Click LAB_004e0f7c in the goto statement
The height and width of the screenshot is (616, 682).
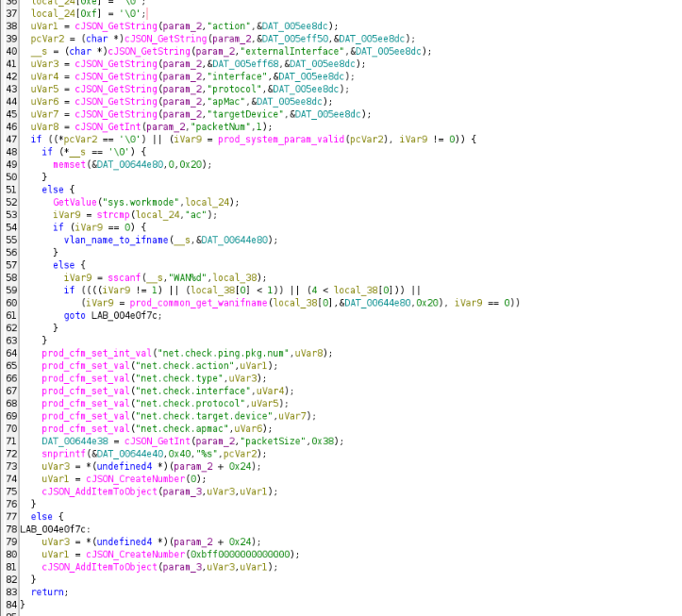coord(125,316)
